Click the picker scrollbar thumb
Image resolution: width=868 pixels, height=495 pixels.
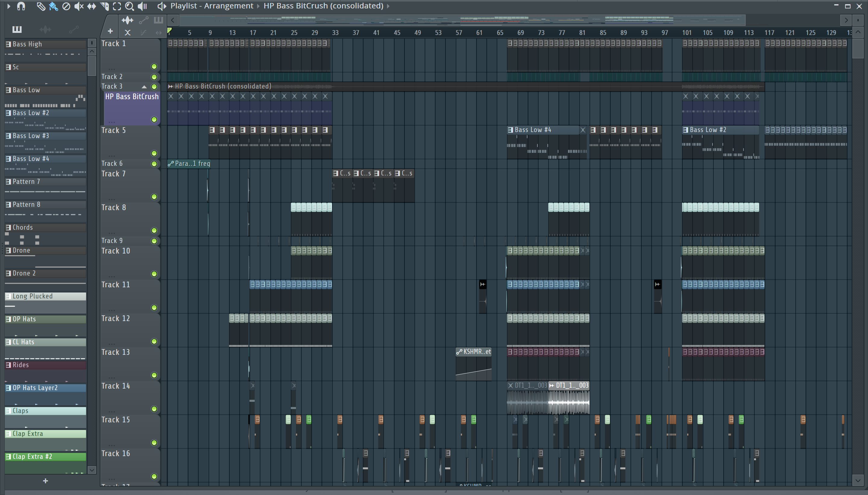(x=92, y=66)
